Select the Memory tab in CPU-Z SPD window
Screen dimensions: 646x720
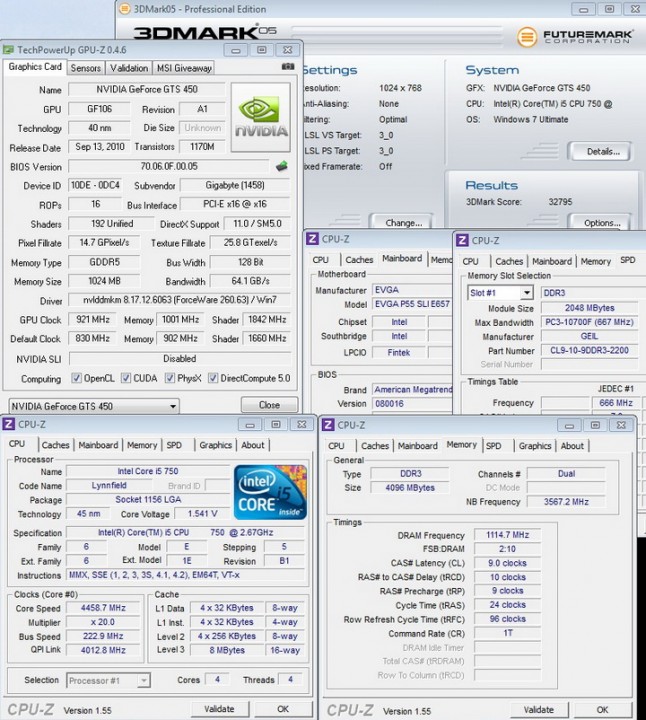click(x=595, y=261)
